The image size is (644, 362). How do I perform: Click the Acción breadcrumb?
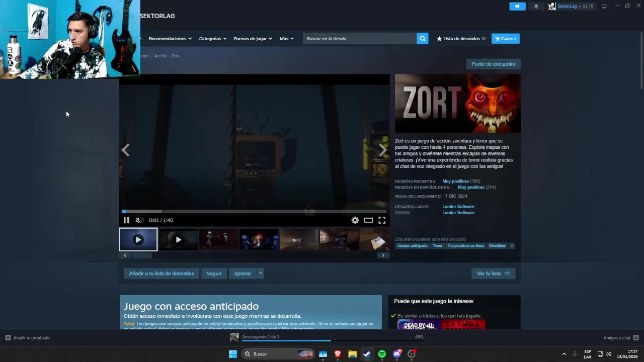point(160,56)
